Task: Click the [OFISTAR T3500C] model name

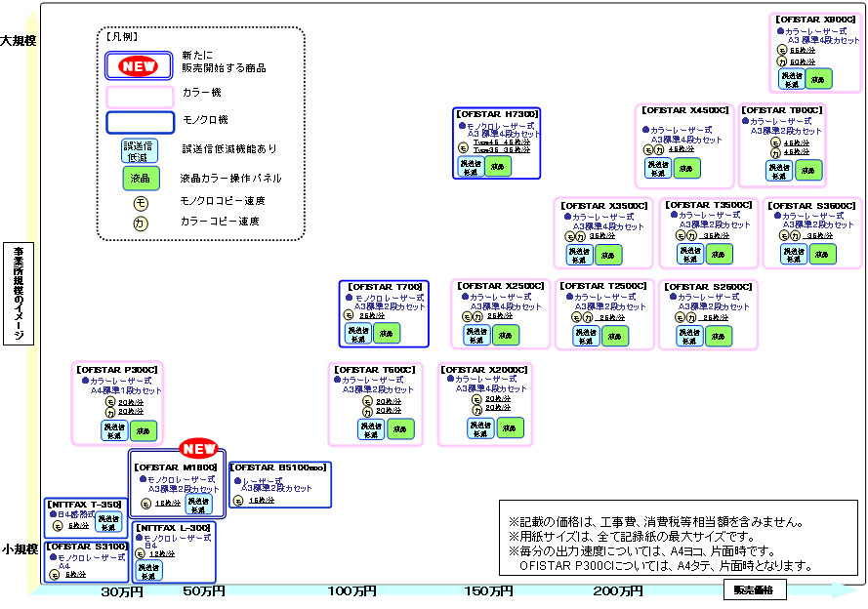Action: pyautogui.click(x=709, y=205)
